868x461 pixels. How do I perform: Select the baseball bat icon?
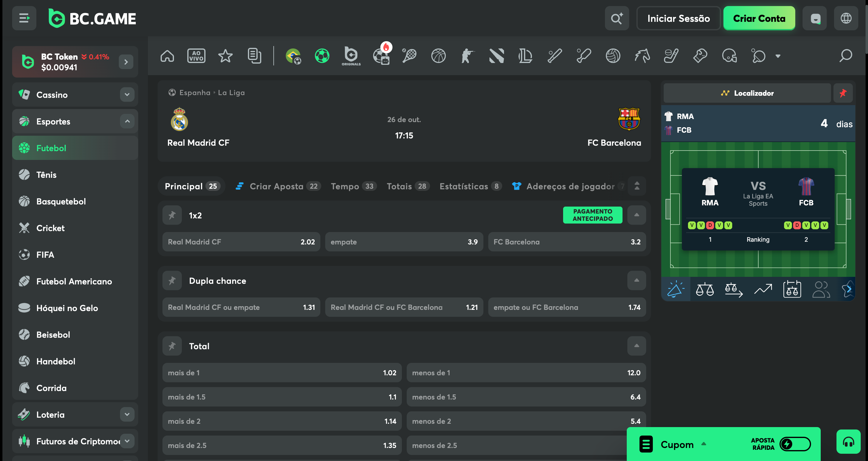pyautogui.click(x=555, y=56)
